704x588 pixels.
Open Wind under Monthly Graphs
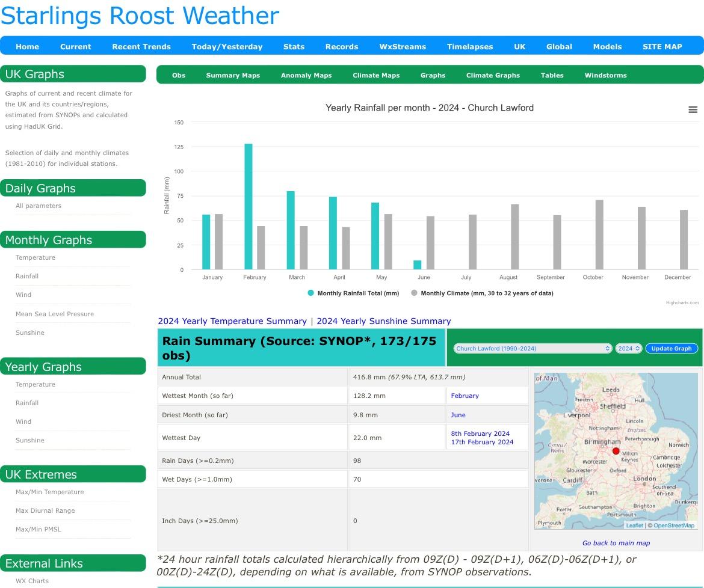pyautogui.click(x=23, y=295)
